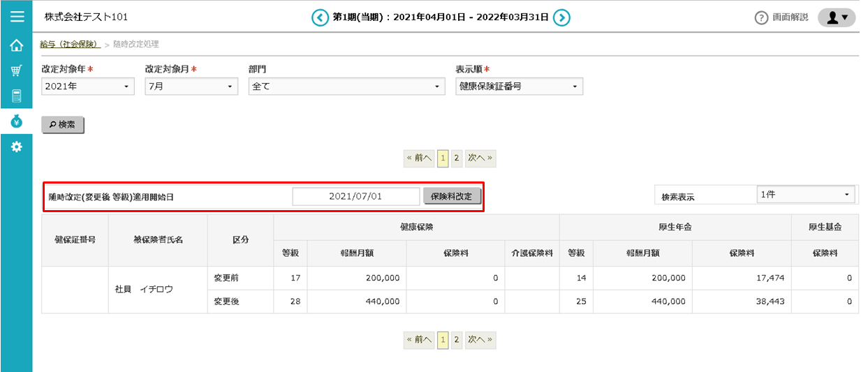Click the 適用開始日 date input field
868x372 pixels.
(355, 196)
